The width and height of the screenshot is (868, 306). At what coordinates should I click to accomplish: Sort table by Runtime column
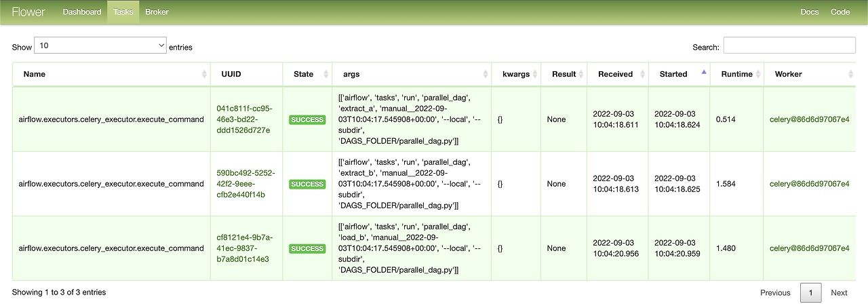click(x=737, y=74)
